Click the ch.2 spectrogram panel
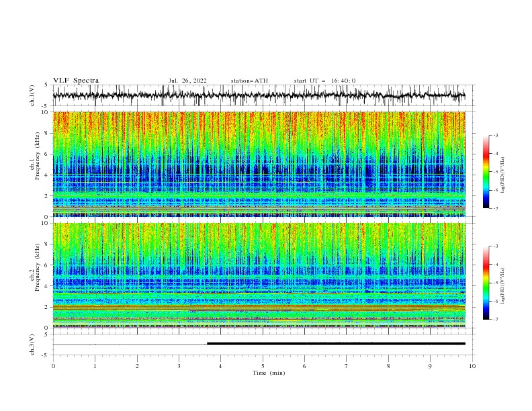This screenshot has width=532, height=411. tap(259, 275)
